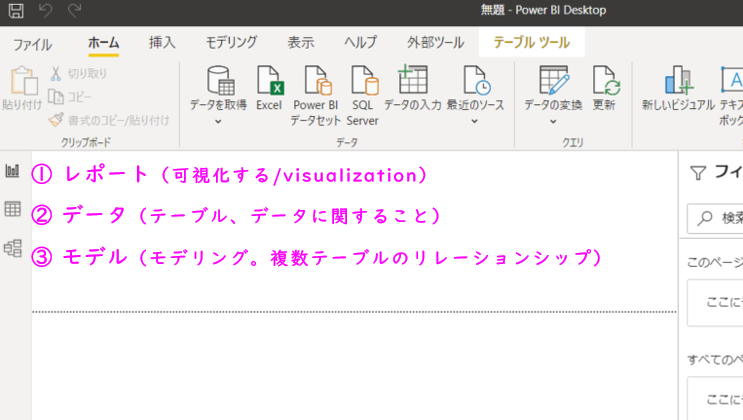
Task: Open the 外部ツール (External tools) tab
Action: pyautogui.click(x=435, y=43)
